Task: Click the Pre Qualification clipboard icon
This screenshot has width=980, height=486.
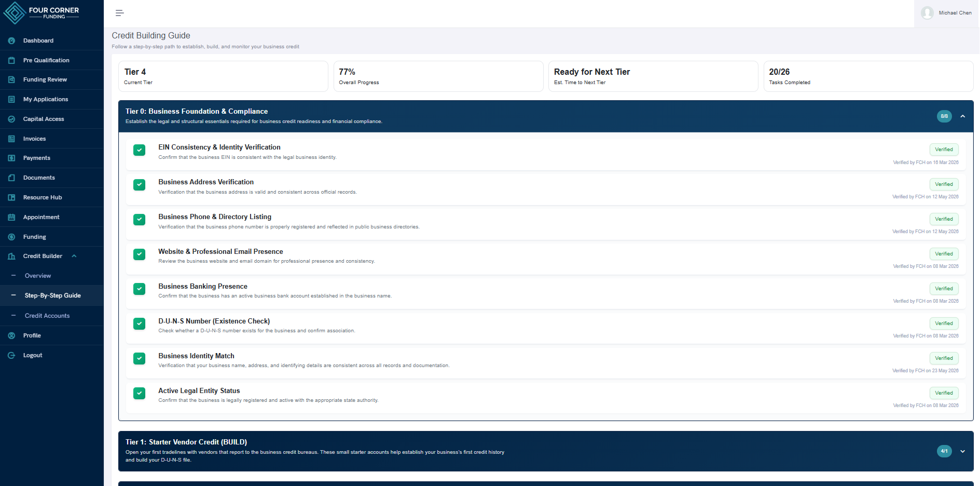Action: tap(11, 60)
